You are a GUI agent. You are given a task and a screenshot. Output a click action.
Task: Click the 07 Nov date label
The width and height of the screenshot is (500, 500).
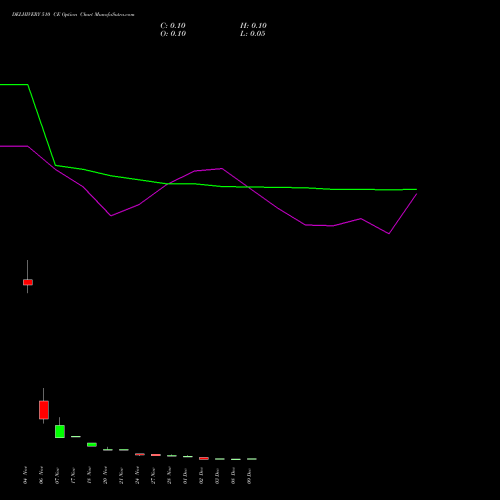[x=57, y=475]
